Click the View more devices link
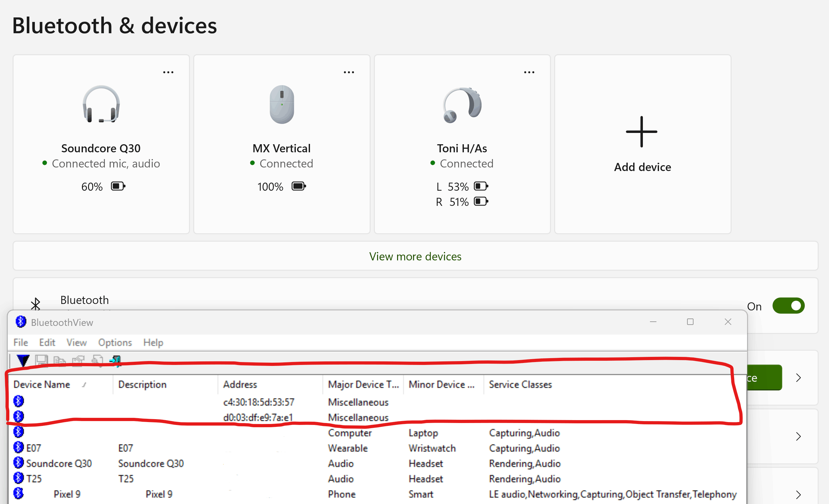 [415, 257]
